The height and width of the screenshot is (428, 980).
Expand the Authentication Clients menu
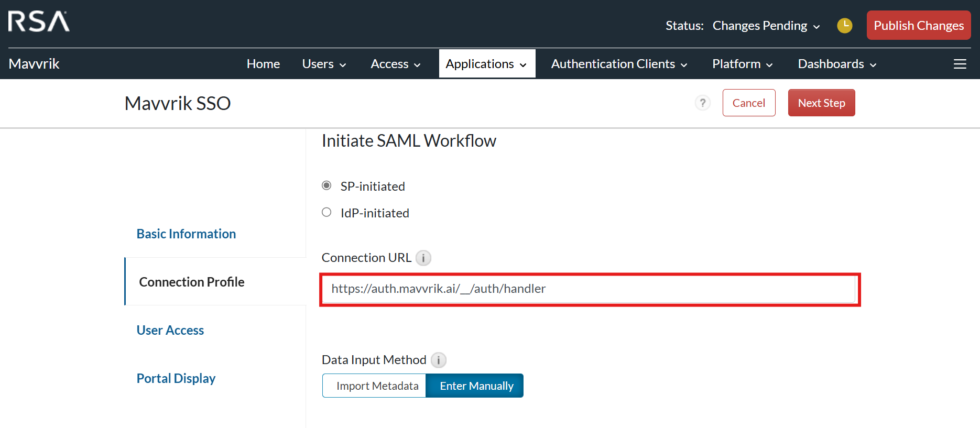pyautogui.click(x=618, y=64)
